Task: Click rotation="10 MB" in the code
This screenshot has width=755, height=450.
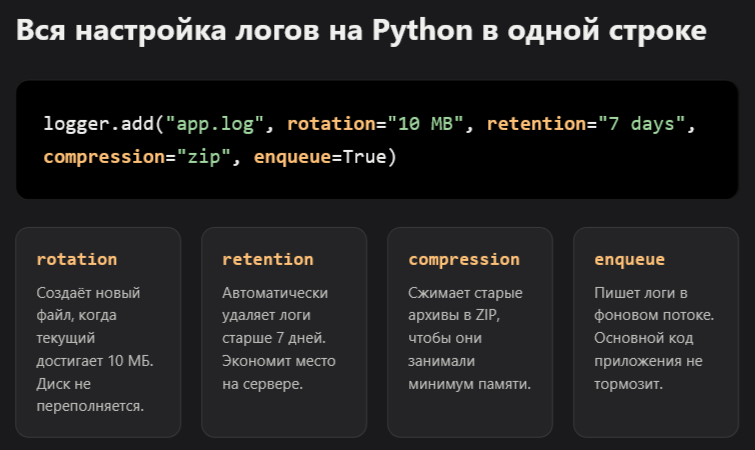Action: tap(375, 124)
